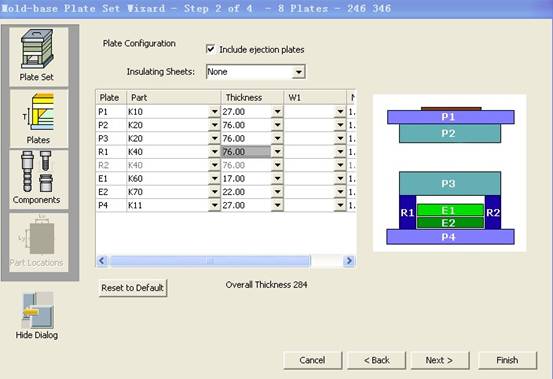Viewport: 553px width, 379px height.
Task: Toggle the Include ejection plates checkbox
Action: pyautogui.click(x=210, y=49)
